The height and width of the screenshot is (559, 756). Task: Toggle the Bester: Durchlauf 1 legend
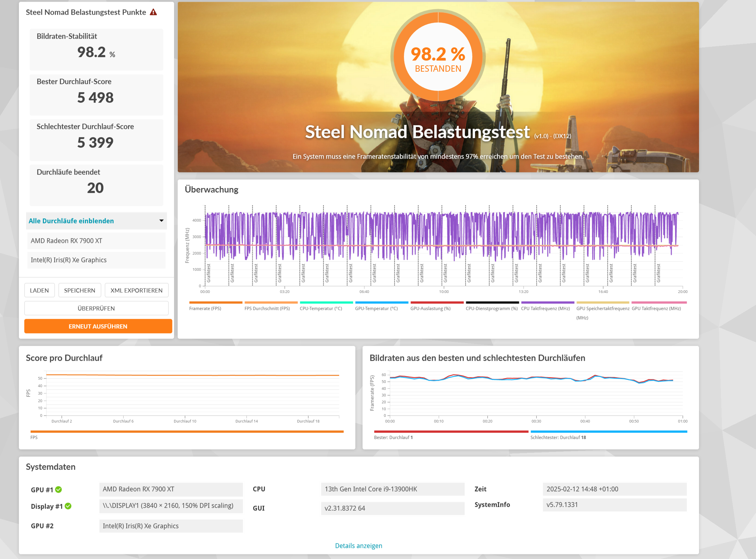click(451, 435)
